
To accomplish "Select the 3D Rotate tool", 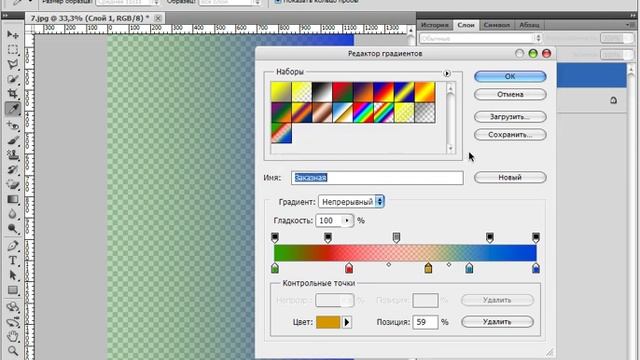I will [13, 307].
